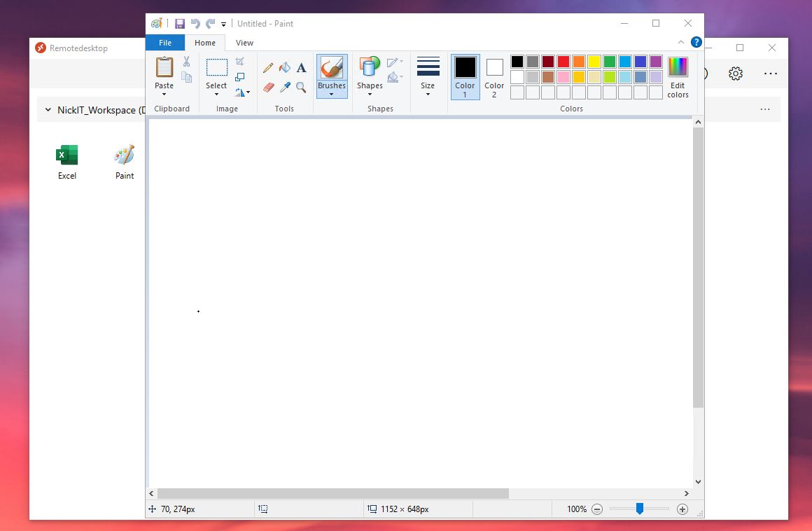
Task: Click the zoom slider handle
Action: [x=640, y=509]
